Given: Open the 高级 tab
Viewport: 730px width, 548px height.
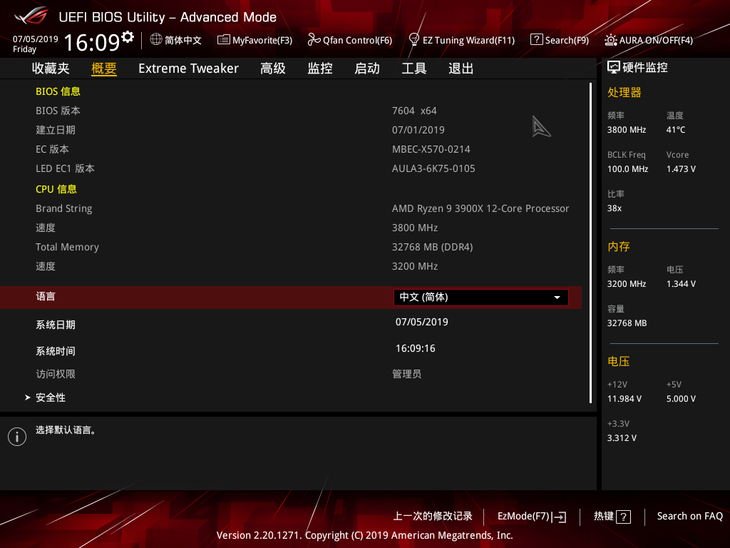Looking at the screenshot, I should 273,68.
